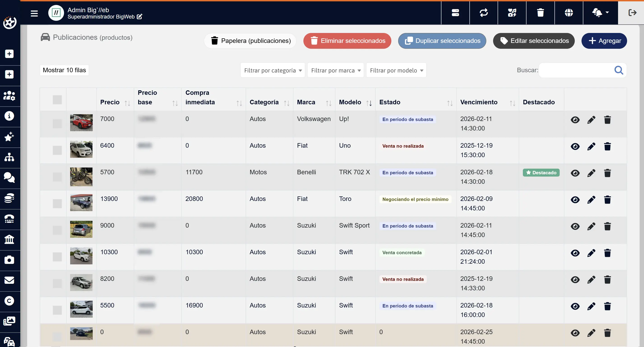Click the logout icon at top right

tap(632, 12)
